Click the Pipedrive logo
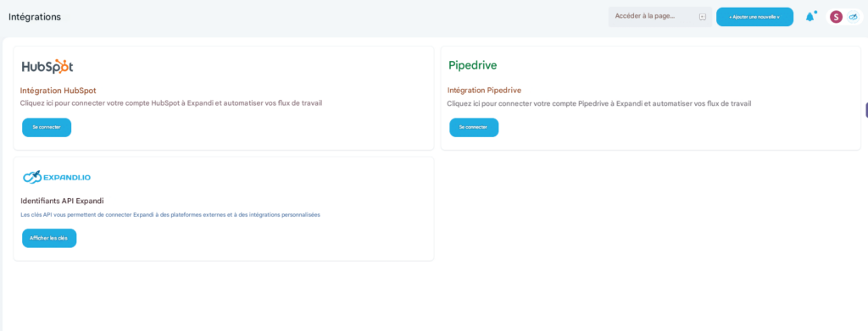This screenshot has height=331, width=868. click(x=473, y=65)
